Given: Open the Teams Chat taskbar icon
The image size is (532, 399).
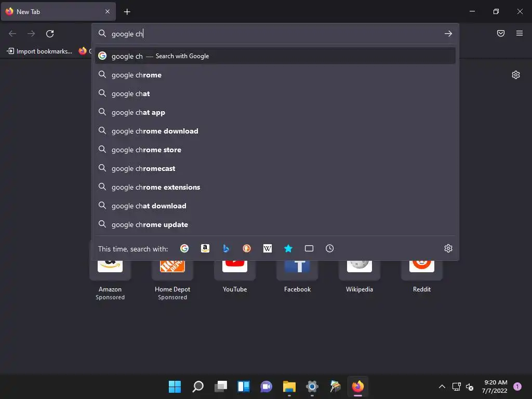Looking at the screenshot, I should [x=267, y=387].
